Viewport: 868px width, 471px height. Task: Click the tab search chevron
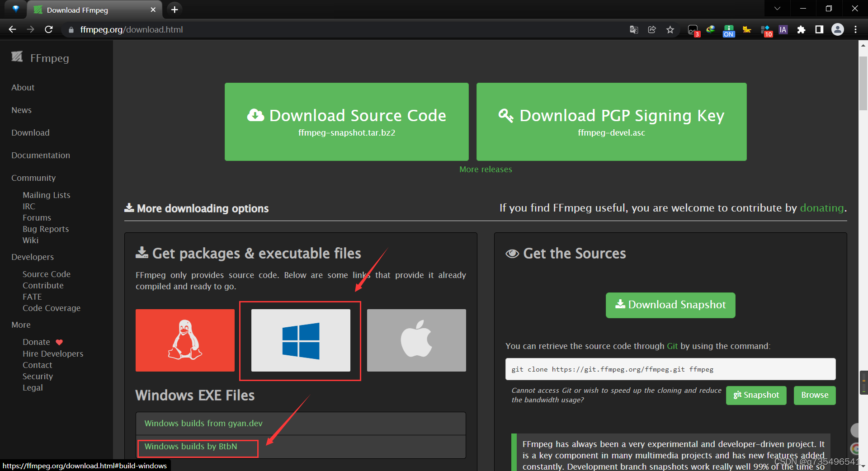click(777, 9)
